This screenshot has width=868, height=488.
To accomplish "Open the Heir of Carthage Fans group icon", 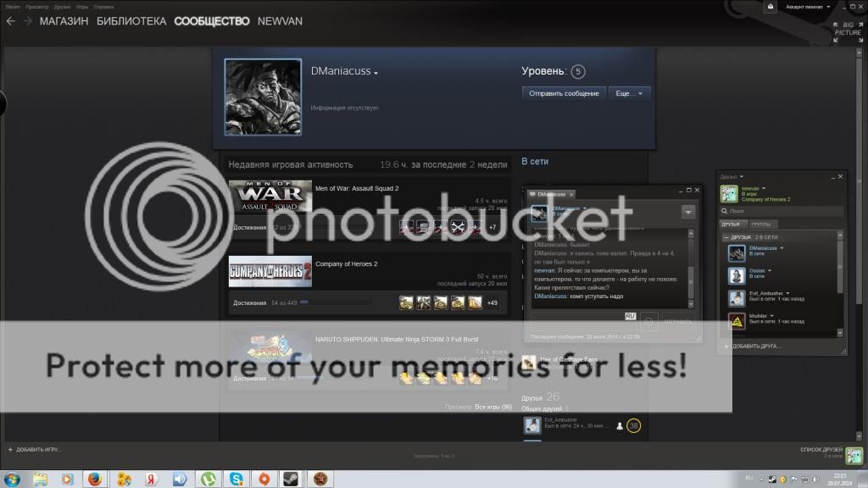I will 529,363.
